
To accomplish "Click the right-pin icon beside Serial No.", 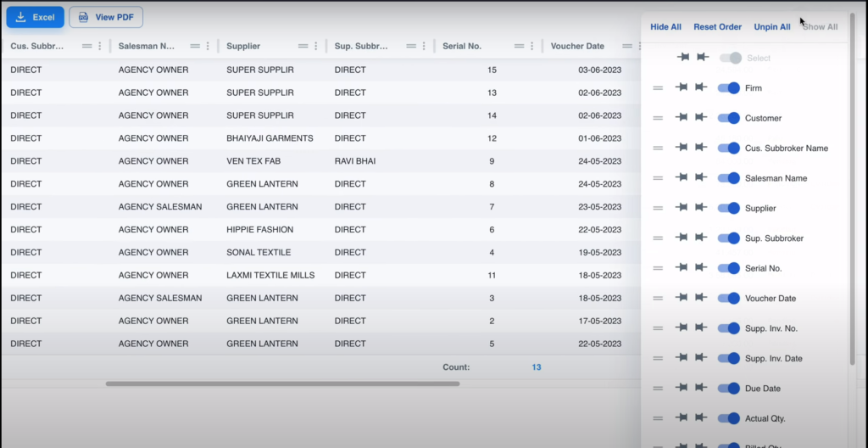I will coord(702,268).
